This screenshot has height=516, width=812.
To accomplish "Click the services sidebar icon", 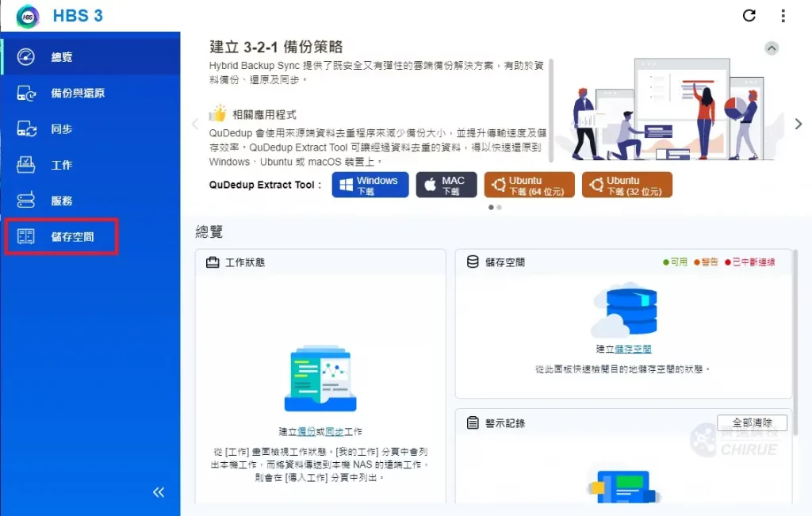I will [26, 201].
